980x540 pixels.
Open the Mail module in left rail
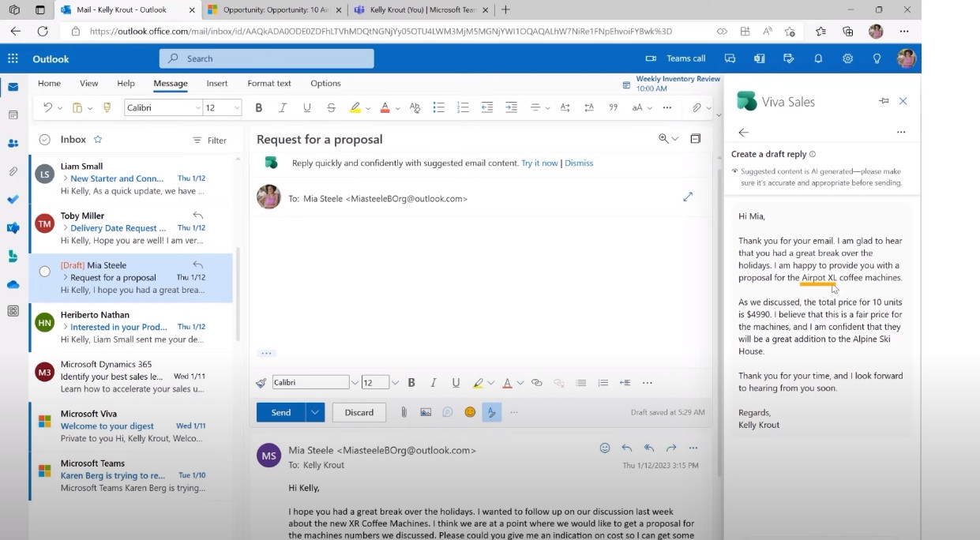13,87
